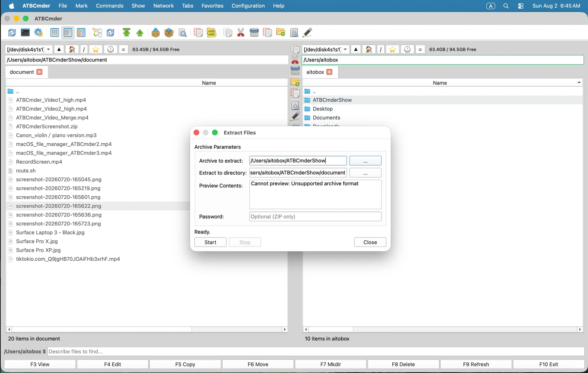Open the terminal from the main toolbar
Image resolution: width=588 pixels, height=373 pixels.
(25, 33)
